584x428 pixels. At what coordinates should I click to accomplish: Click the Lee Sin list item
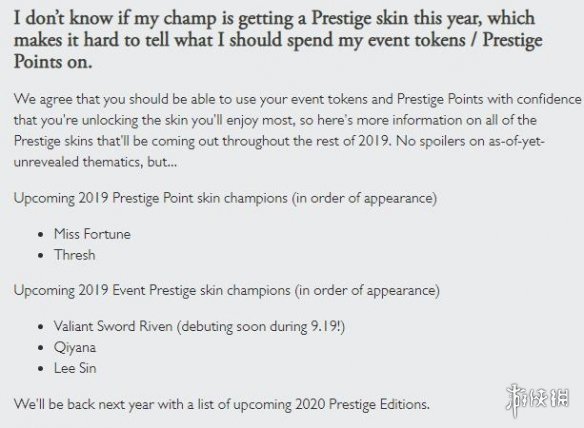pyautogui.click(x=75, y=368)
